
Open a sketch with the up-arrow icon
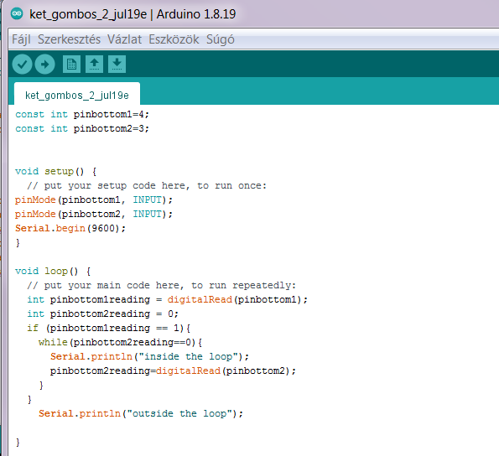coord(94,64)
